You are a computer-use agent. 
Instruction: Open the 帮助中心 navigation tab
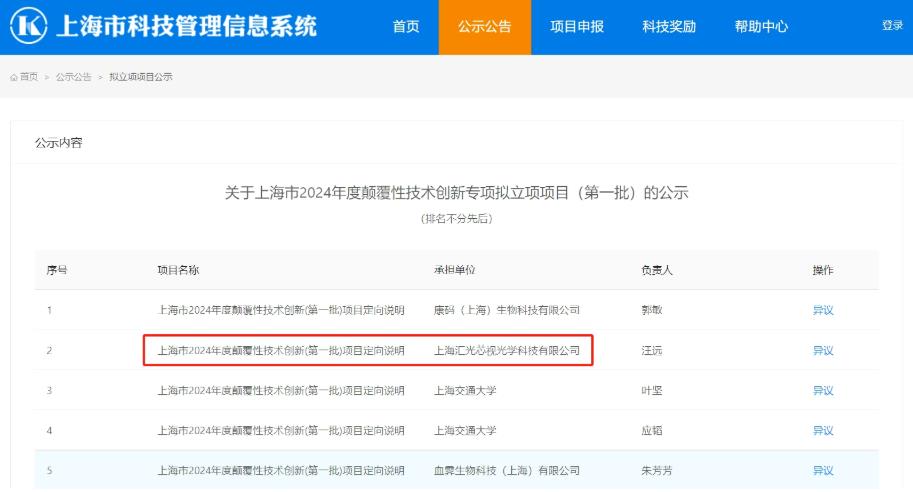[x=761, y=26]
